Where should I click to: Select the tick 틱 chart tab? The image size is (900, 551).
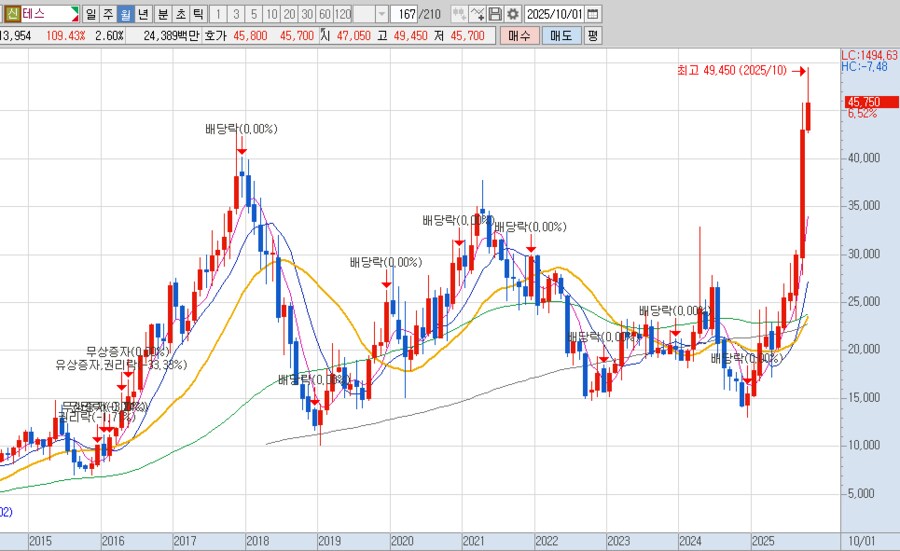click(x=198, y=14)
